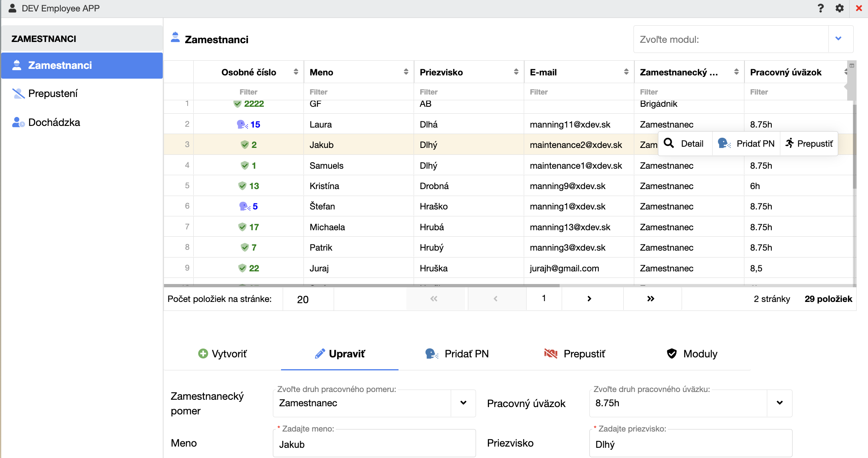The height and width of the screenshot is (458, 868).
Task: Click the Detail magnifier in row popup
Action: (x=669, y=143)
